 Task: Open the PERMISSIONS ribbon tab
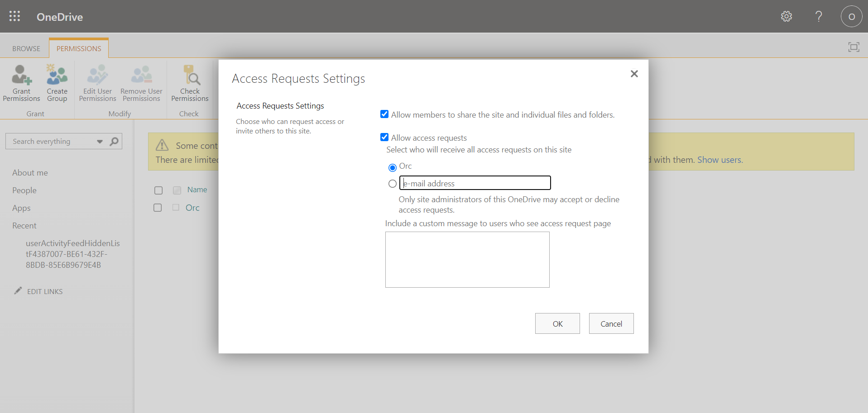pyautogui.click(x=78, y=48)
